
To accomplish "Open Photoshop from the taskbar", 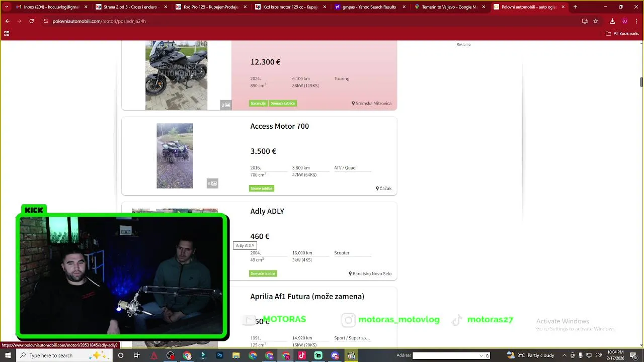I will point(219,355).
